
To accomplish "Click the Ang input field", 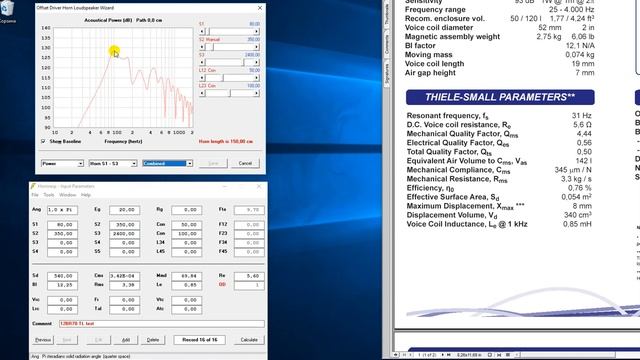I will pos(62,210).
